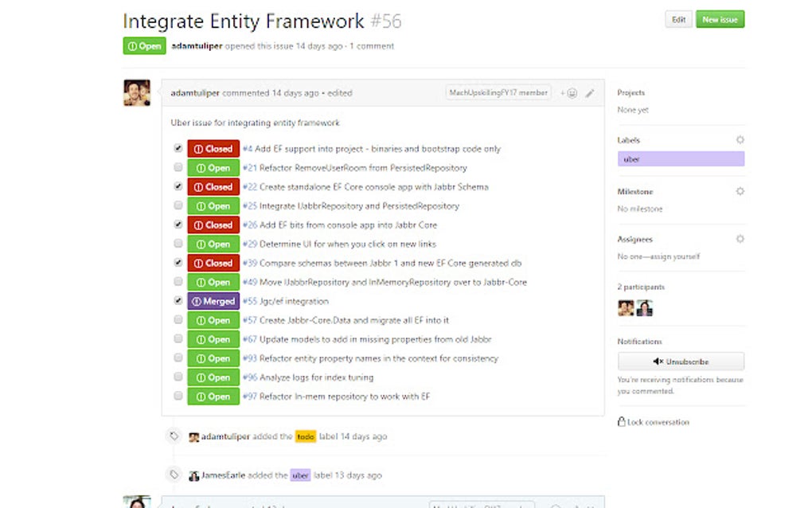Click the Edit button by the title
812x508 pixels.
click(x=678, y=20)
